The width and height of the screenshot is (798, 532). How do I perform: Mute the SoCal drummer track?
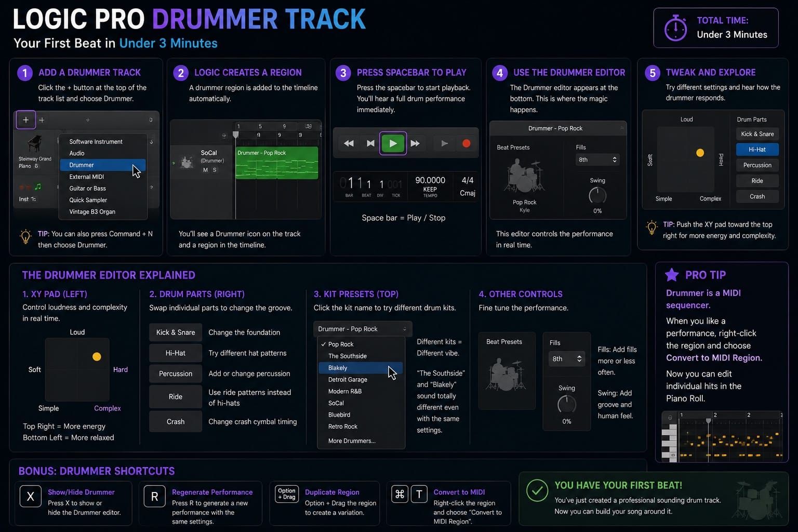(x=205, y=170)
